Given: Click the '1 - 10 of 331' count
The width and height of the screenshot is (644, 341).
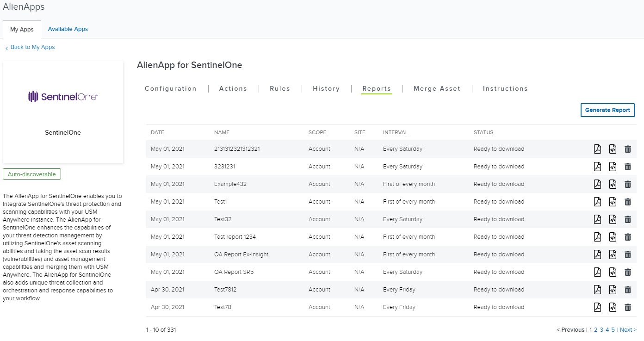Looking at the screenshot, I should pos(161,330).
